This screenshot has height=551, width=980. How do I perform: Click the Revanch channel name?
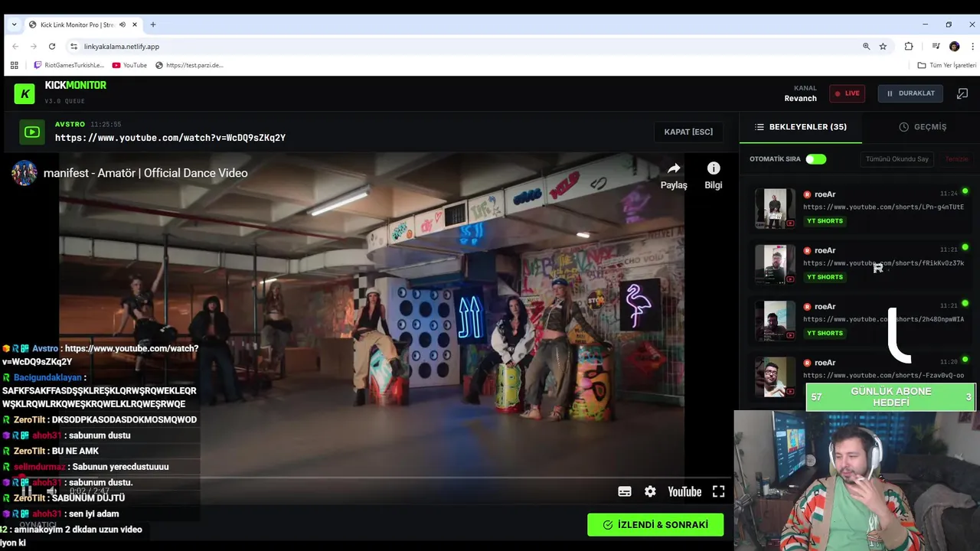tap(800, 98)
